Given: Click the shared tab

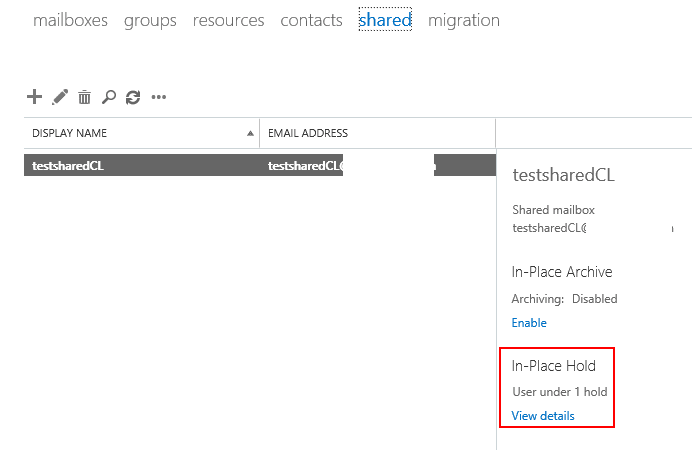Looking at the screenshot, I should (x=385, y=20).
